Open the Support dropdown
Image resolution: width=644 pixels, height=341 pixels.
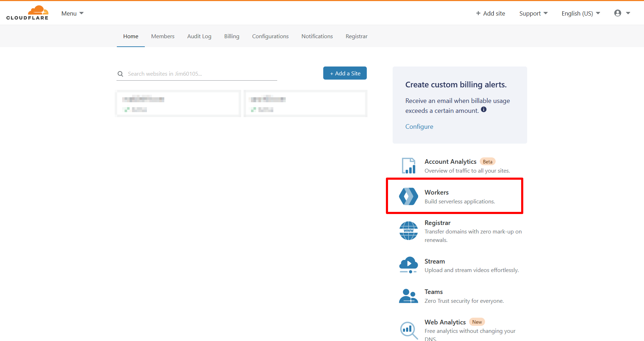(x=533, y=13)
